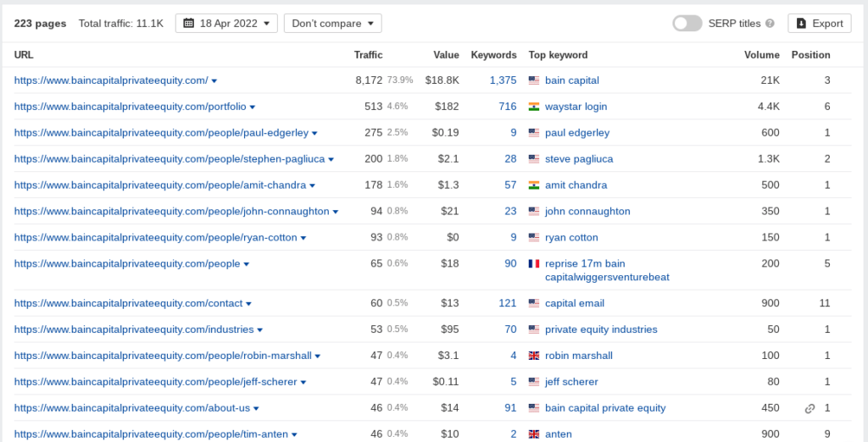The height and width of the screenshot is (442, 868).
Task: Open the /people/ryan-cotton URL link
Action: coord(156,237)
